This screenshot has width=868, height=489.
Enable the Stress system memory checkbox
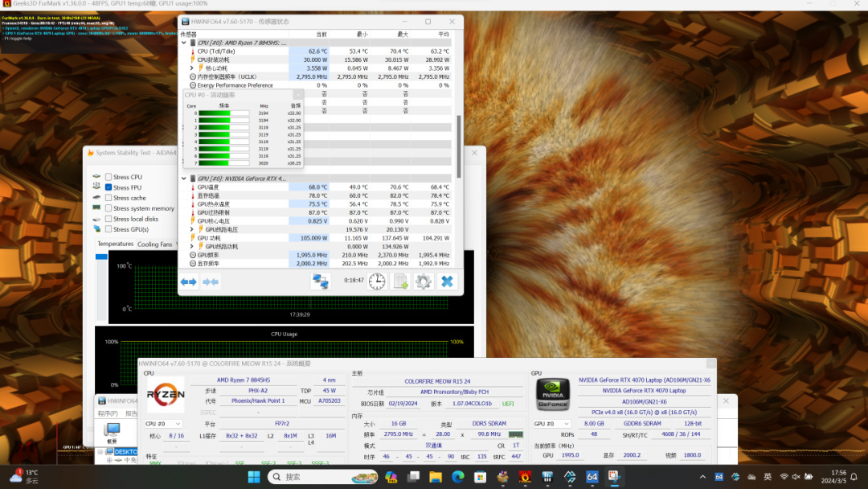pyautogui.click(x=108, y=208)
